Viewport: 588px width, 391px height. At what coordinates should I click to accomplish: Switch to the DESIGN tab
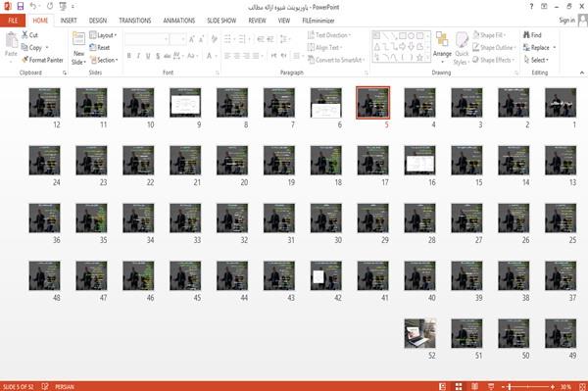click(x=98, y=21)
